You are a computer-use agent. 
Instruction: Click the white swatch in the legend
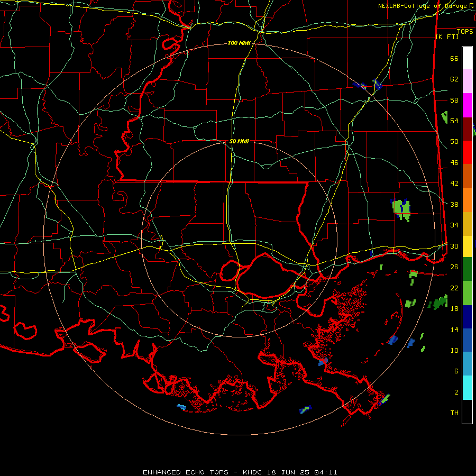[467, 58]
